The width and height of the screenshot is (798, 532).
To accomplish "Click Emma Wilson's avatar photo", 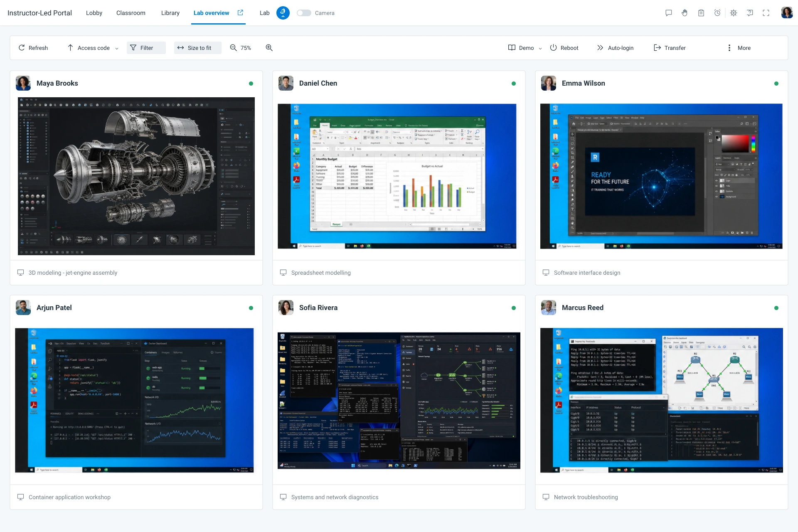I will [549, 83].
